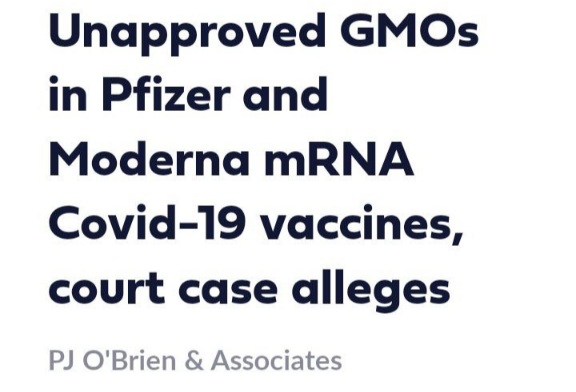This screenshot has width=576, height=392.
Task: Click "PJ" at the byline start
Action: click(x=63, y=360)
